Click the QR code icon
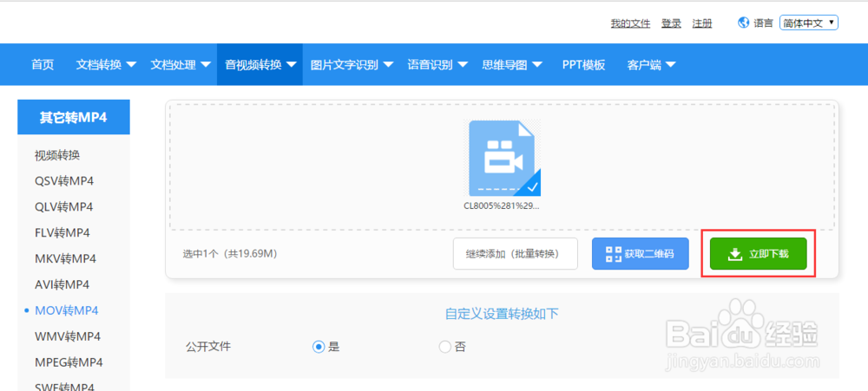Viewport: 868px width, 391px height. point(614,254)
